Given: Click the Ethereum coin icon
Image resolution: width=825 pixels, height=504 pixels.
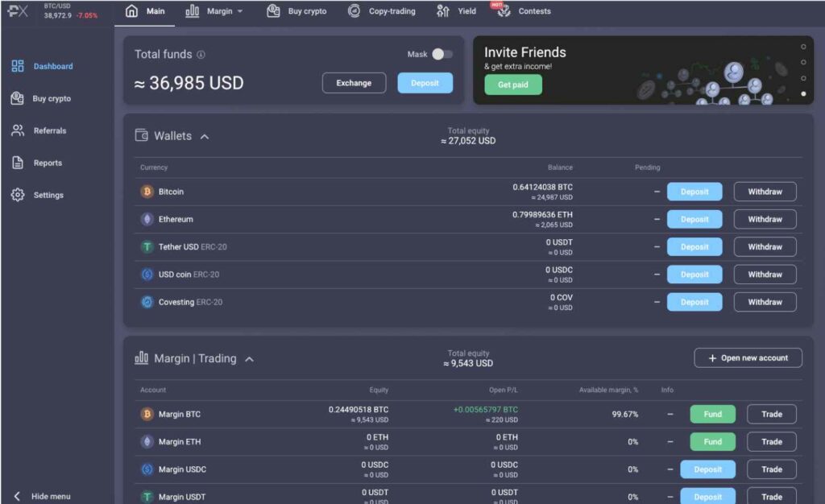Looking at the screenshot, I should coord(147,219).
